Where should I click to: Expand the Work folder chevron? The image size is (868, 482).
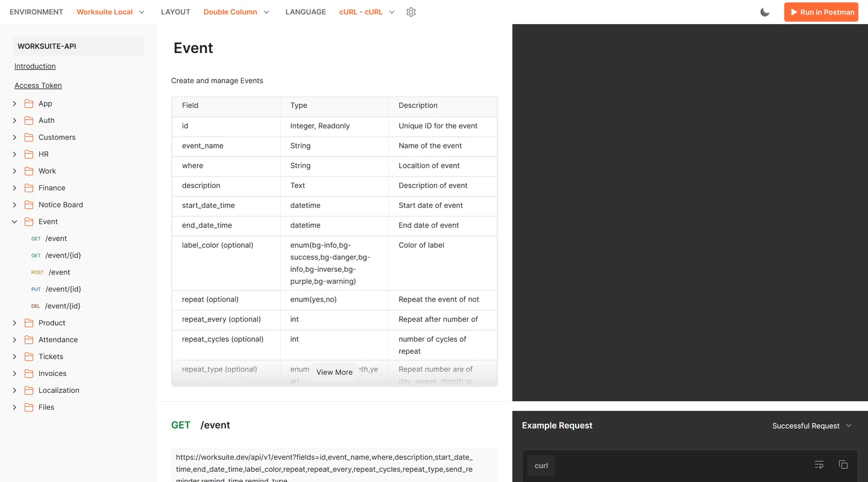[x=14, y=171]
